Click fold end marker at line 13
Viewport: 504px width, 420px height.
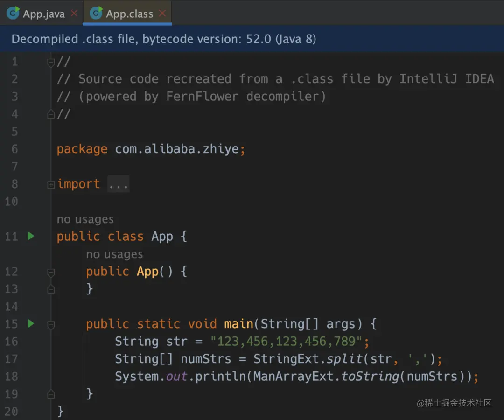pos(51,289)
